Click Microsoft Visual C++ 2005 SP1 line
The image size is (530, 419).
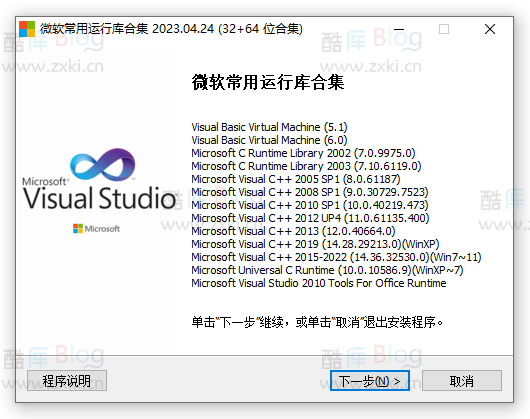coord(296,179)
